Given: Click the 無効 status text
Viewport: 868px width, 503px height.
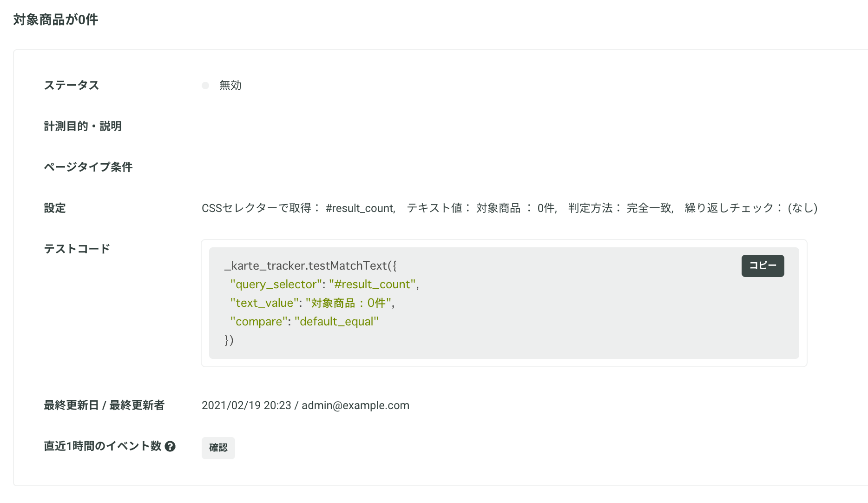Looking at the screenshot, I should tap(230, 86).
